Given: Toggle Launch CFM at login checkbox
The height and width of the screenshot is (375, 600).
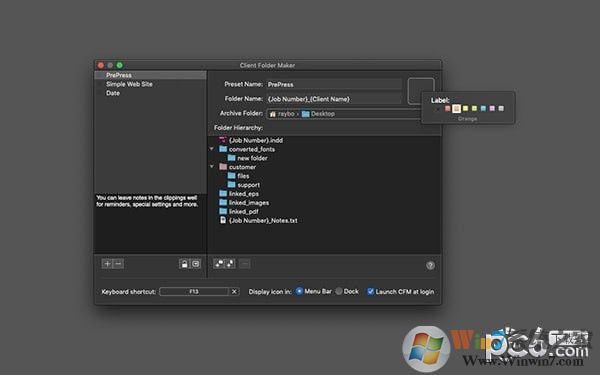Looking at the screenshot, I should click(x=370, y=291).
